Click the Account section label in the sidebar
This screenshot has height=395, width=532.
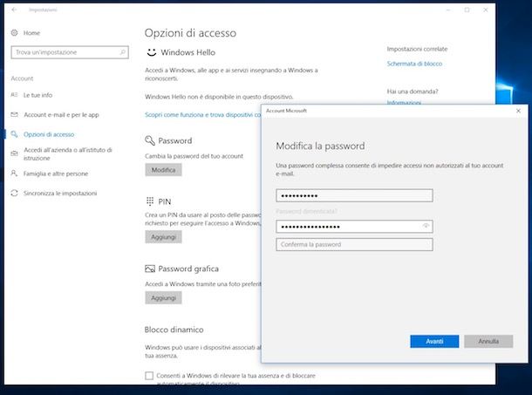click(22, 78)
